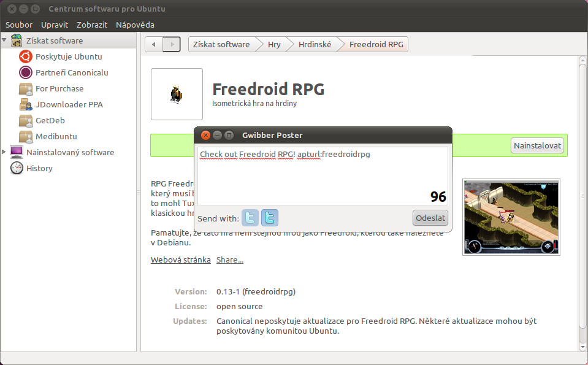Go forward with the right arrow button

point(172,44)
